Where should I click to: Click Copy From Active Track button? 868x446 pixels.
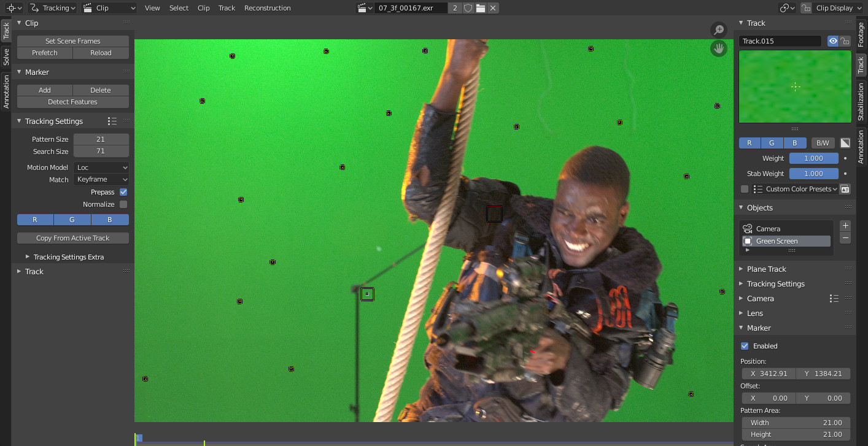[x=72, y=238]
